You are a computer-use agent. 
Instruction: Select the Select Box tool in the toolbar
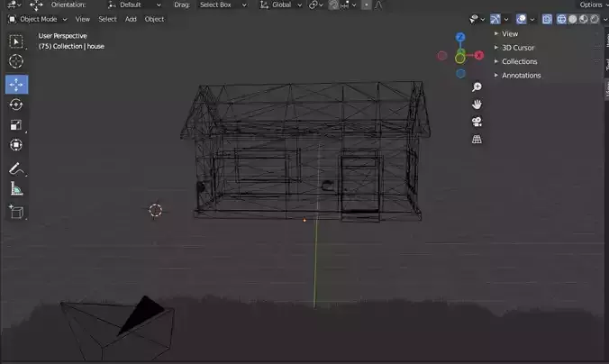tap(16, 41)
